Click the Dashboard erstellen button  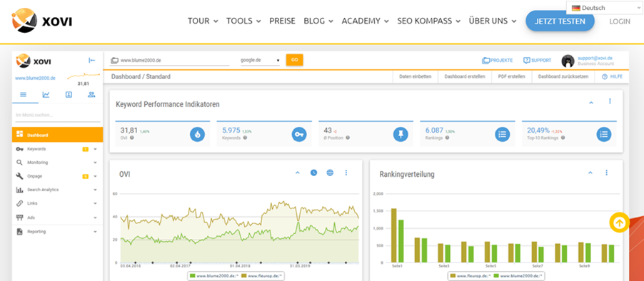coord(465,77)
